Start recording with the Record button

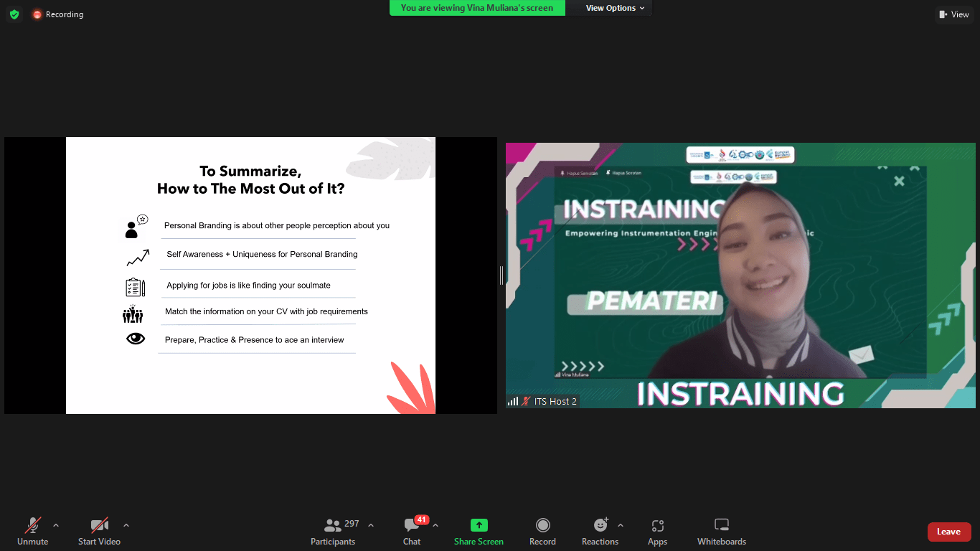(542, 532)
